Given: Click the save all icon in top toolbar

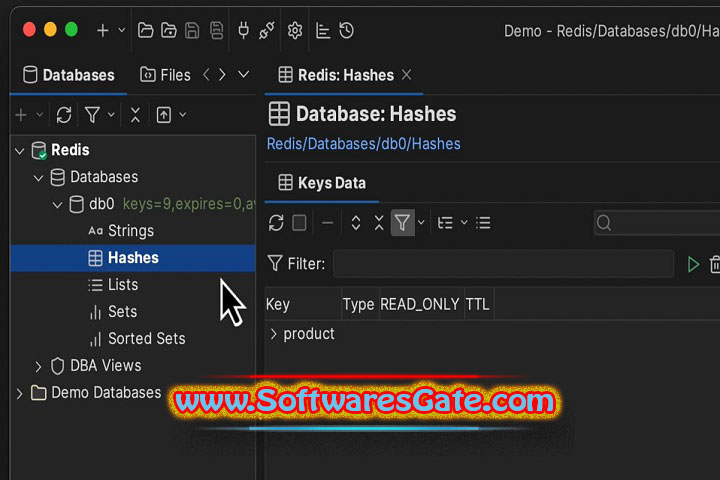Looking at the screenshot, I should click(216, 31).
